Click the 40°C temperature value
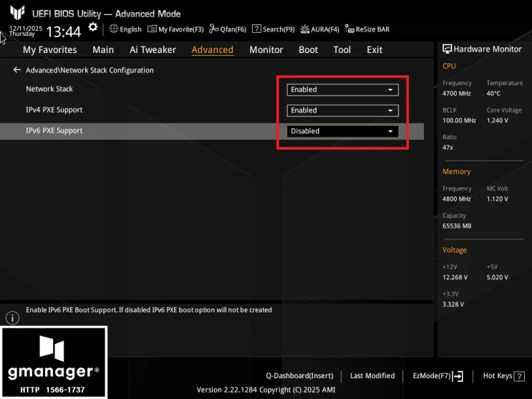532x399 pixels. [493, 93]
